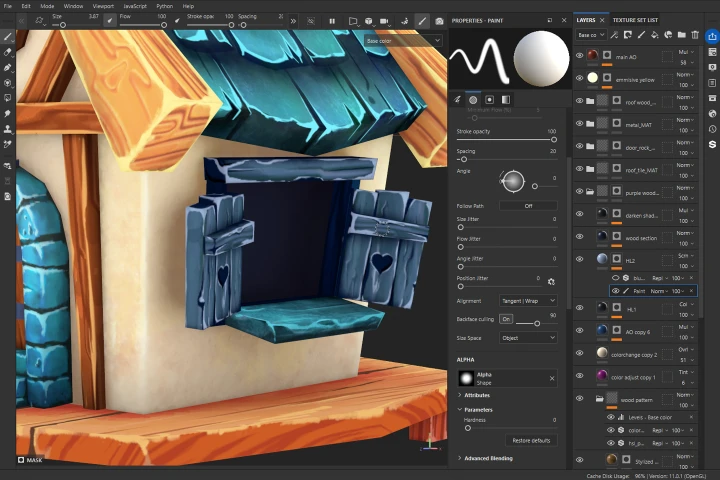Open the Base color viewport channel dropdown
720x480 pixels.
point(404,41)
